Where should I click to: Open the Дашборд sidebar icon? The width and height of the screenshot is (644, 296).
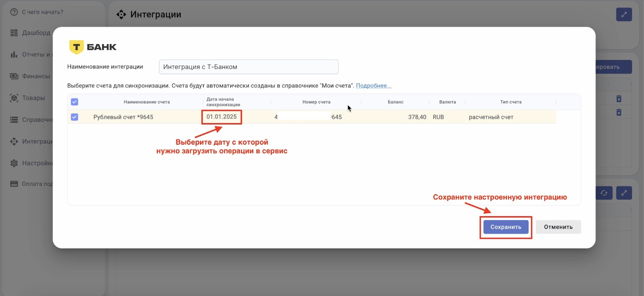point(14,33)
